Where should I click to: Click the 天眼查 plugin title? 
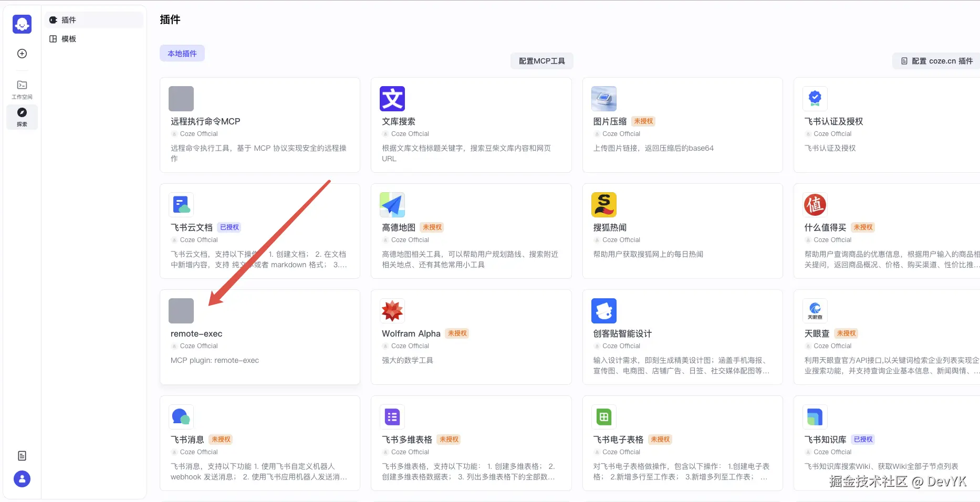click(x=817, y=333)
